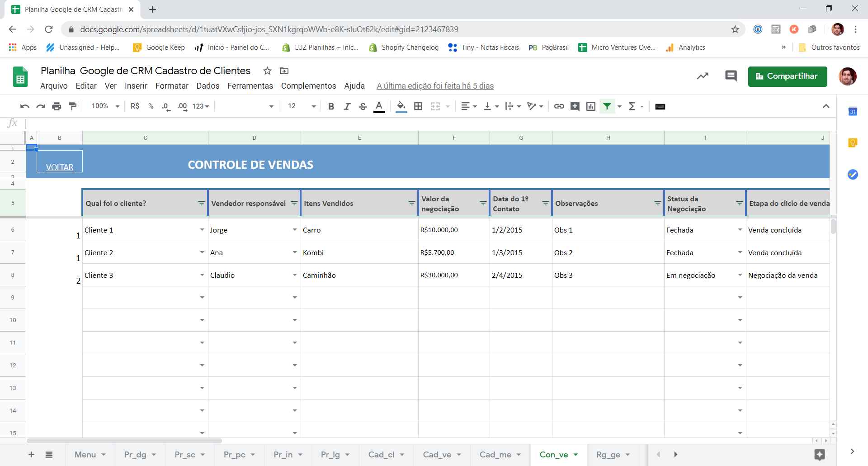Open the Analytics bookmark
The height and width of the screenshot is (466, 868).
[685, 48]
